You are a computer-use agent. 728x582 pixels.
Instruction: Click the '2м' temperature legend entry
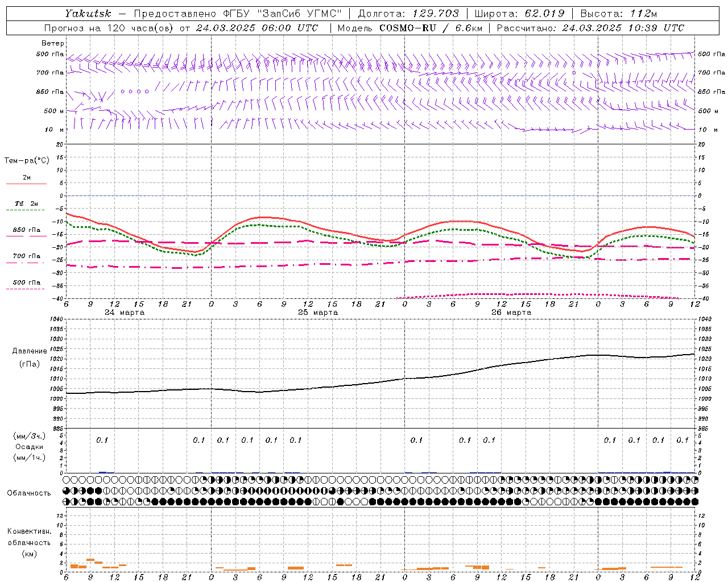tap(27, 178)
